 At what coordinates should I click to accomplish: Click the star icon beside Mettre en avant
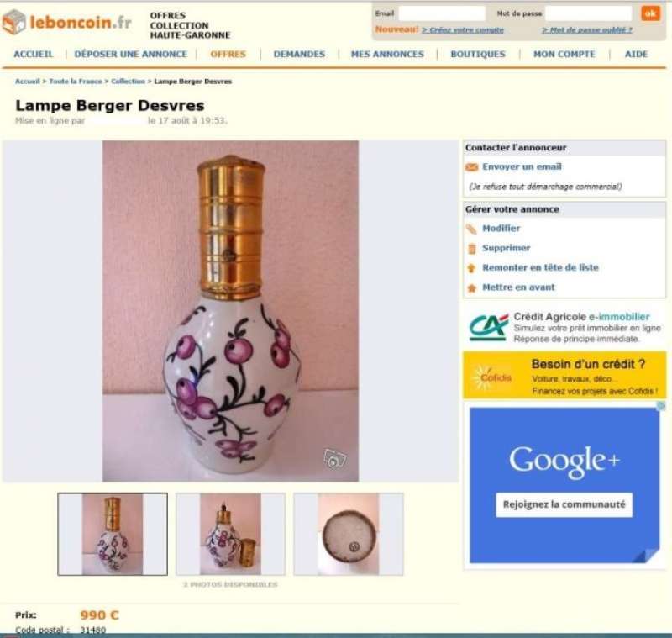click(471, 288)
